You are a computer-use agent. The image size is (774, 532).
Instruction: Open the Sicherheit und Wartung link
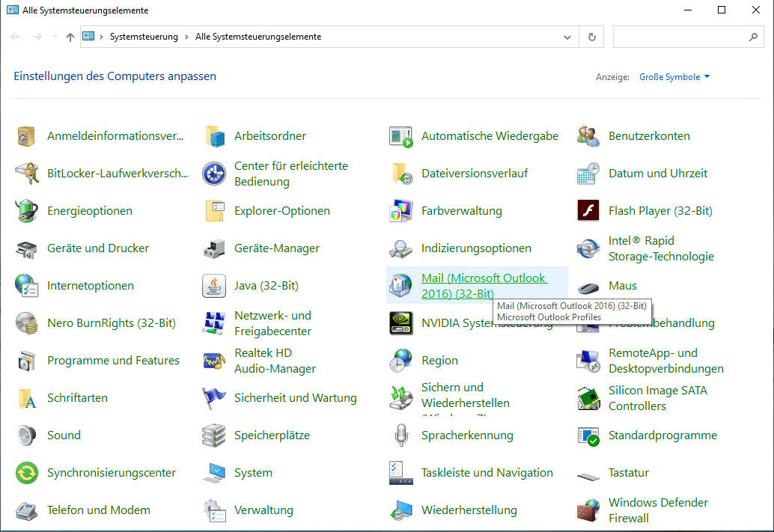coord(295,398)
